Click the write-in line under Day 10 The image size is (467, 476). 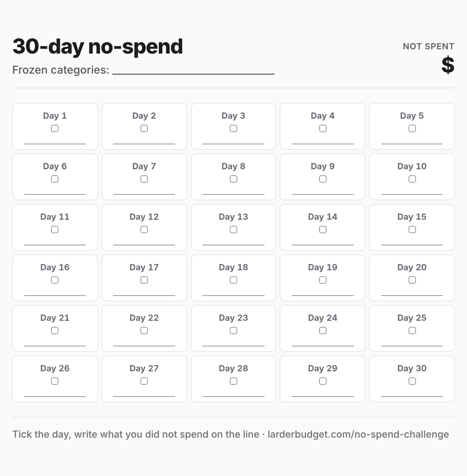412,194
